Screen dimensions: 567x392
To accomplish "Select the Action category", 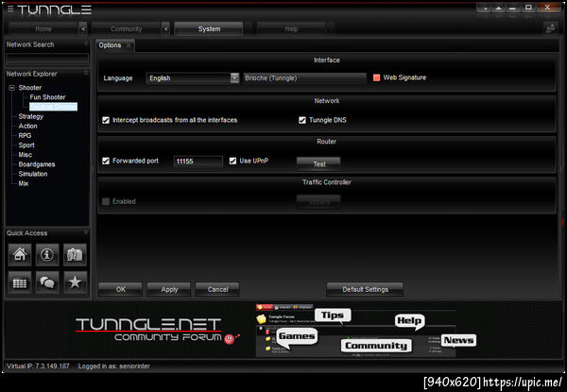I will point(27,126).
